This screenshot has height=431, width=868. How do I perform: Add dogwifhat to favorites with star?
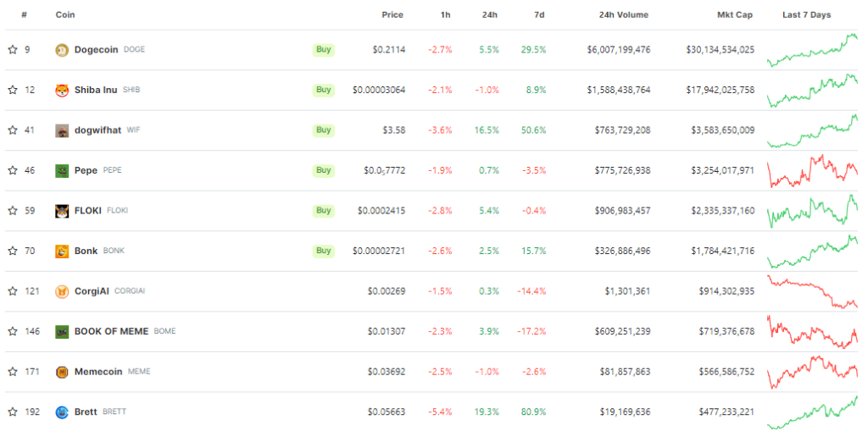click(12, 130)
